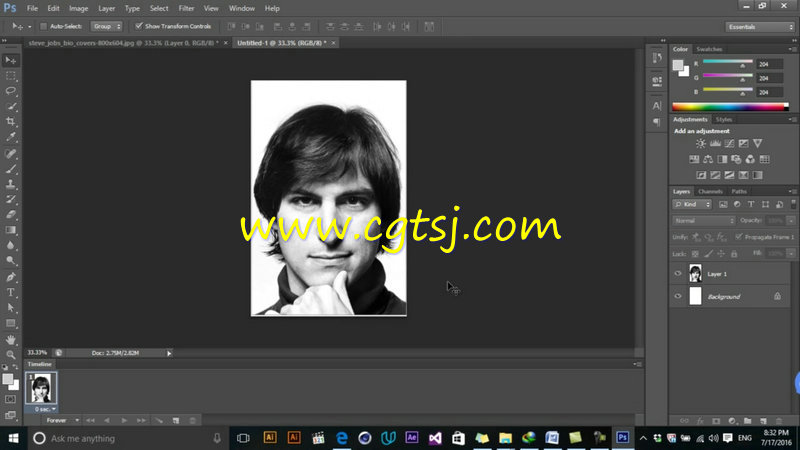Hide Layer 1 visibility eye

click(678, 274)
